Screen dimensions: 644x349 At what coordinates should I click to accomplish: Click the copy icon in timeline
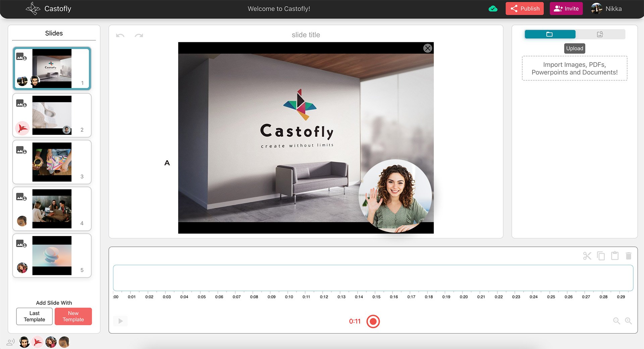tap(601, 256)
